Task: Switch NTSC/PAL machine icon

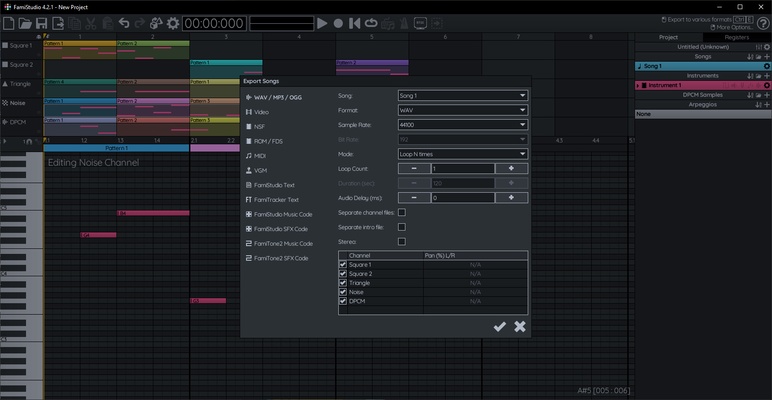Action: point(420,23)
